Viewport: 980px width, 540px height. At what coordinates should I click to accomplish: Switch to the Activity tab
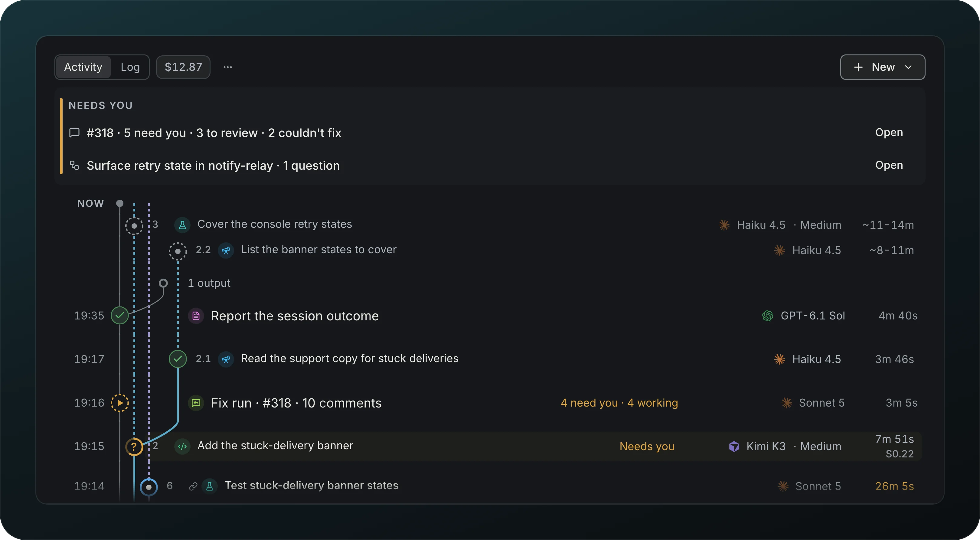(83, 67)
